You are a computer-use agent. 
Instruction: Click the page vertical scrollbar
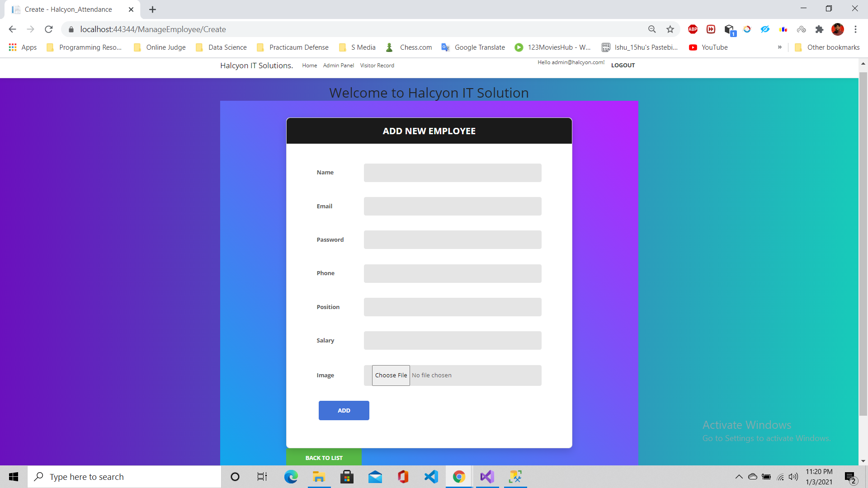click(863, 244)
